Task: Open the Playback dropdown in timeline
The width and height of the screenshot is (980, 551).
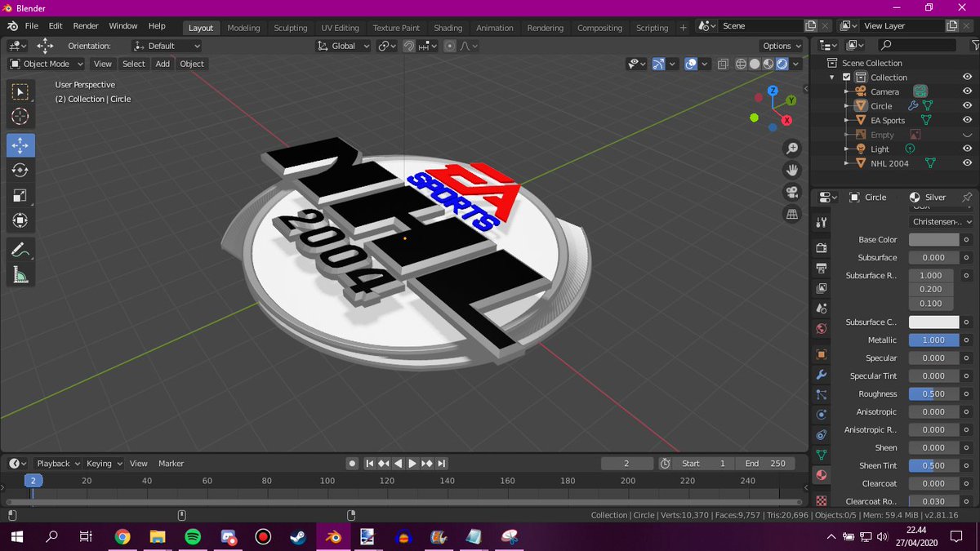Action: pyautogui.click(x=57, y=463)
